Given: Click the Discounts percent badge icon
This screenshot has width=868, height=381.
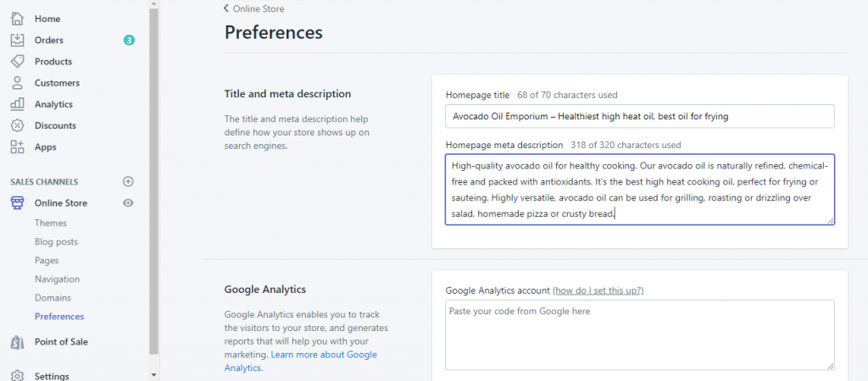Looking at the screenshot, I should click(x=18, y=125).
